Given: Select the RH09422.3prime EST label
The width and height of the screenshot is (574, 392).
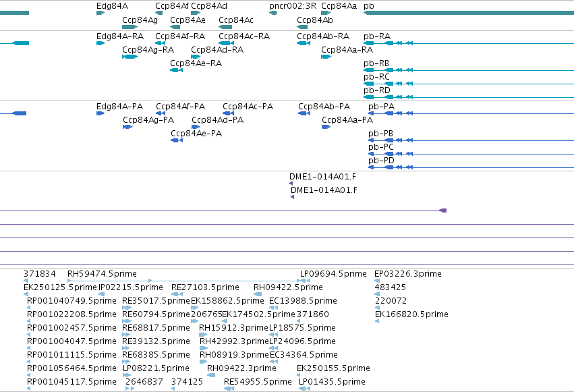Looking at the screenshot, I should (241, 368).
